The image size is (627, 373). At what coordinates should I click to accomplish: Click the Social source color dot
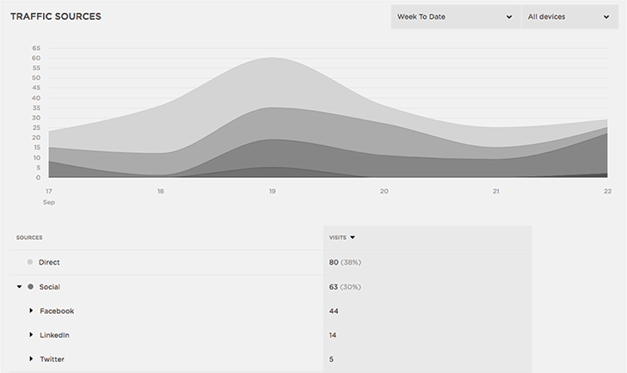click(30, 287)
